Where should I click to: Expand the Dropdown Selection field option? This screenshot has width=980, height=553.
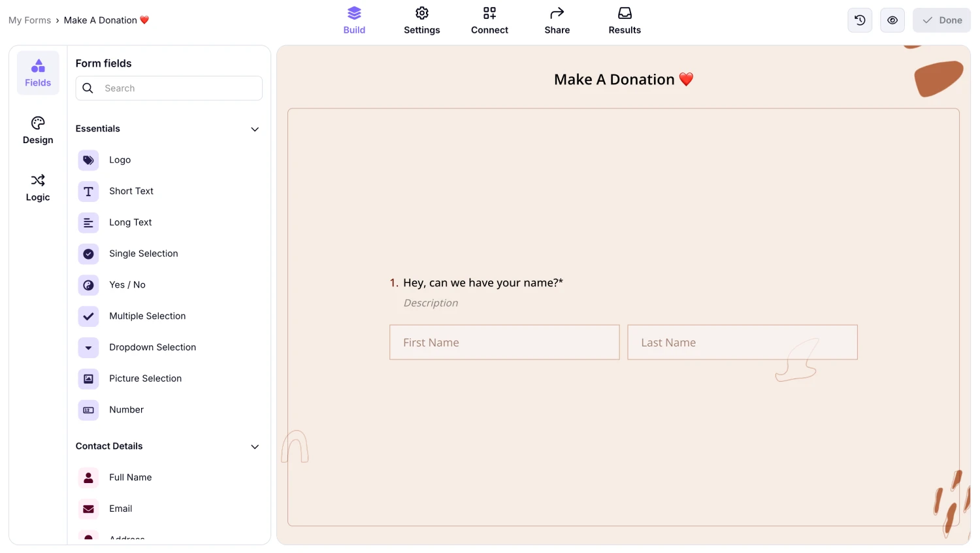(88, 347)
